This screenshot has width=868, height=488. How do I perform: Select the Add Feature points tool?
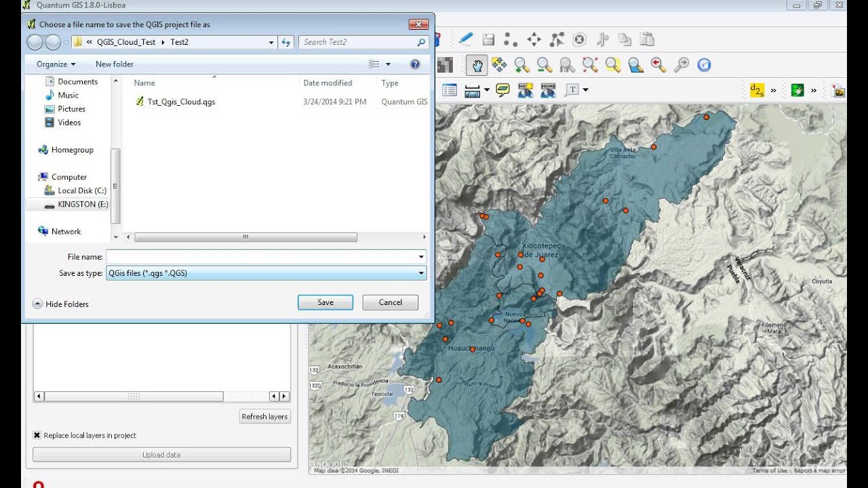(x=511, y=39)
